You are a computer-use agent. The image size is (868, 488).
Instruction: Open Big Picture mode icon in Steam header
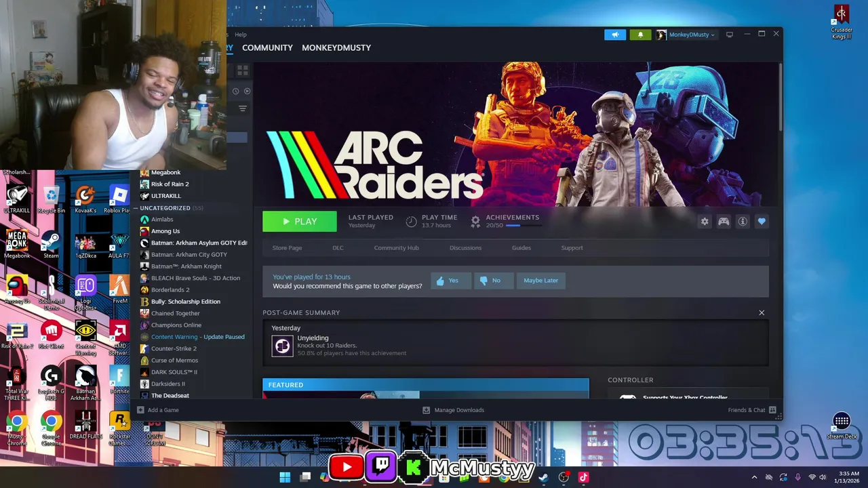(730, 35)
